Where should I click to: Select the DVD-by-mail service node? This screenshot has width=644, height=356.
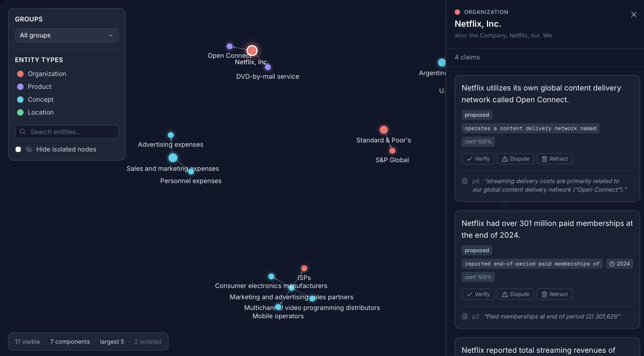coord(268,67)
